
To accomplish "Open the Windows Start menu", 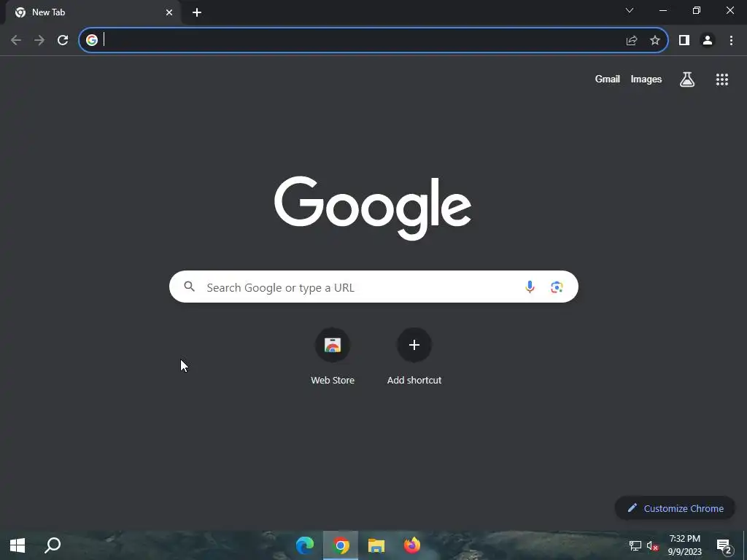I will tap(18, 545).
